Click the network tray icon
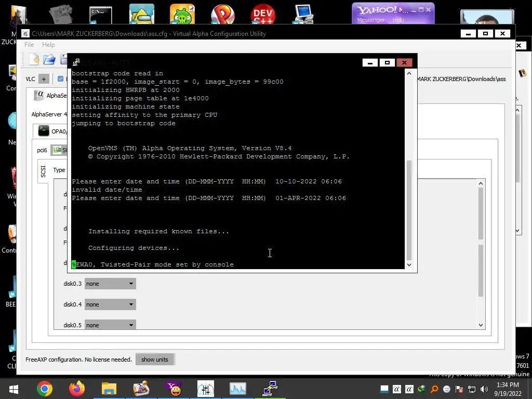 click(x=472, y=389)
